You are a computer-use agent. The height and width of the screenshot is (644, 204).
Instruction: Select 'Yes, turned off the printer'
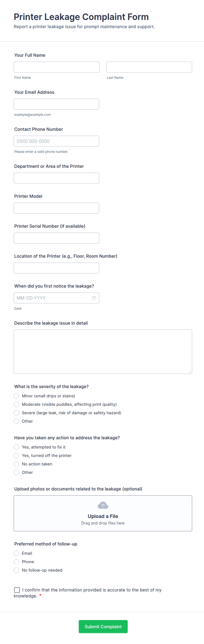(x=16, y=456)
